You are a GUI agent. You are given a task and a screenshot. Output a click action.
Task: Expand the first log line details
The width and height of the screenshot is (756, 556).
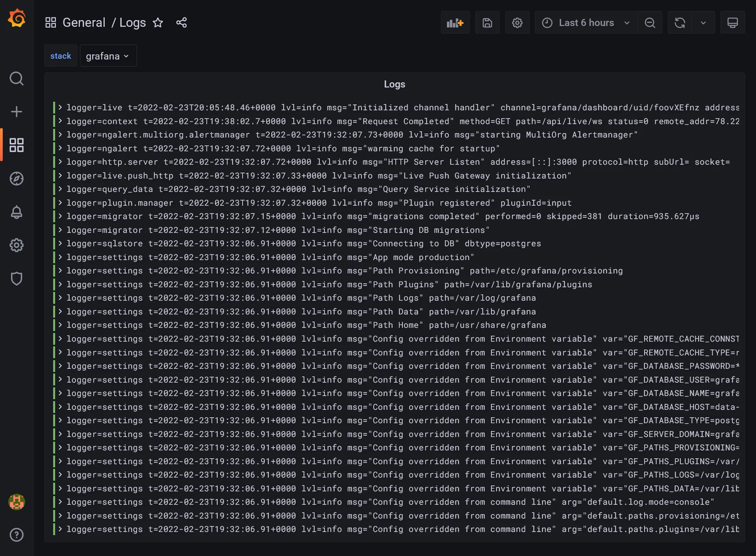point(59,107)
